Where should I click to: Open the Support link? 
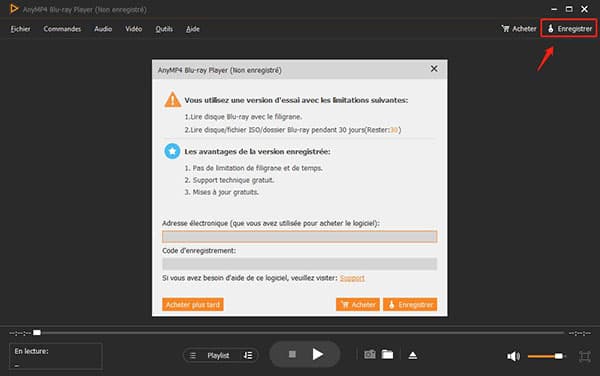click(352, 278)
